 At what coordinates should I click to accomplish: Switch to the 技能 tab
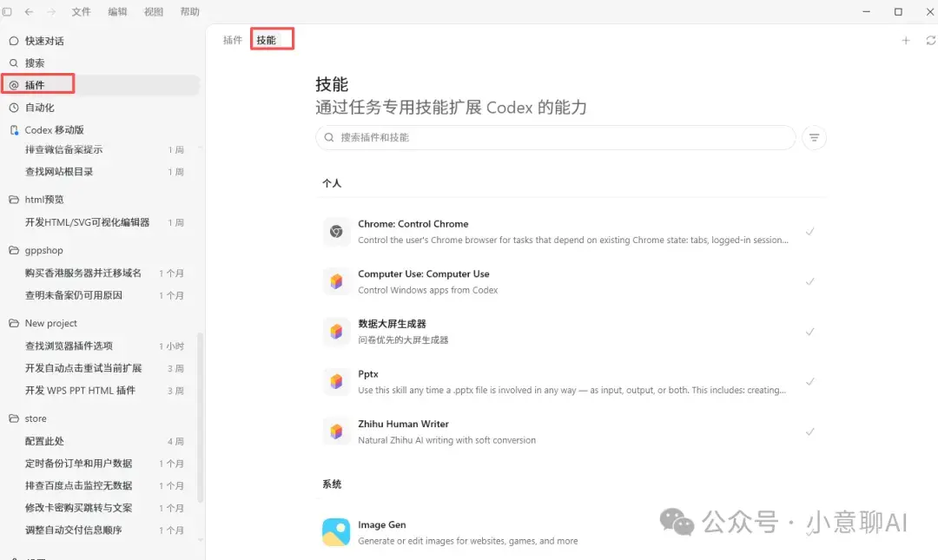pos(267,39)
